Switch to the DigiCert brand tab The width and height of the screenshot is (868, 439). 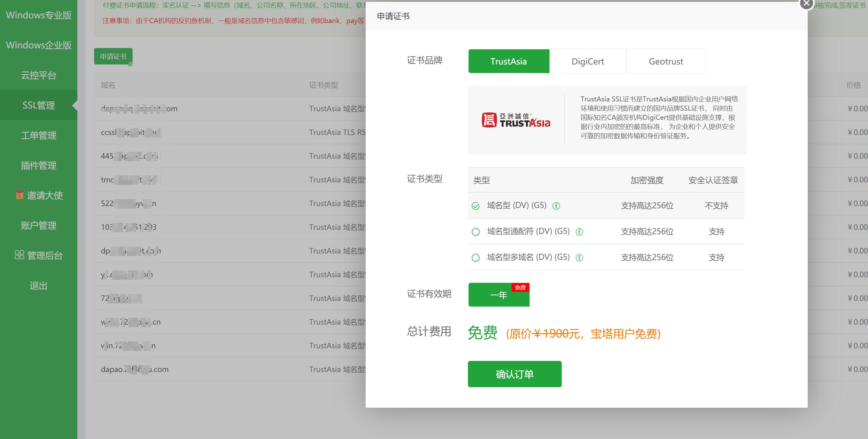coord(588,61)
